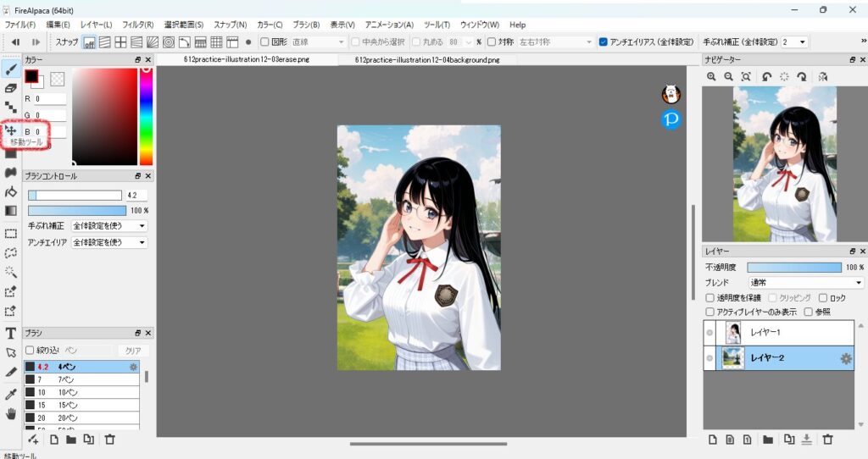This screenshot has height=459, width=868.
Task: Toggle the 絞り込み filter checkbox in Brush panel
Action: click(x=30, y=350)
